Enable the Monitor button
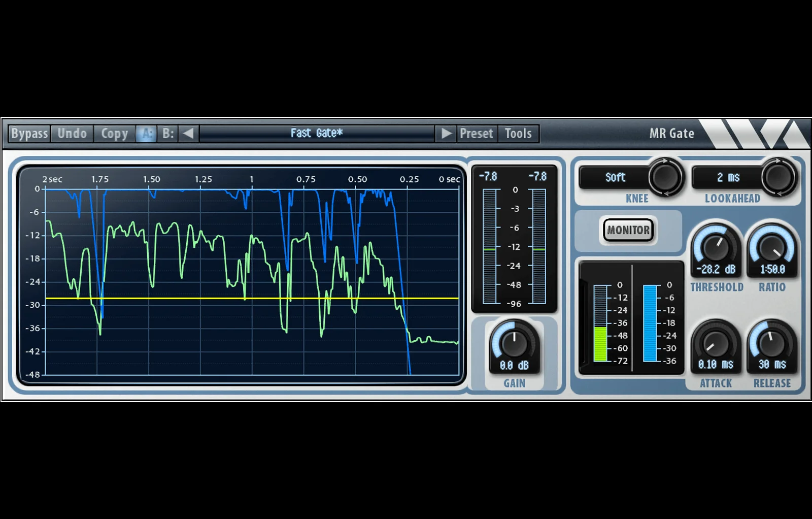This screenshot has width=812, height=519. tap(629, 230)
